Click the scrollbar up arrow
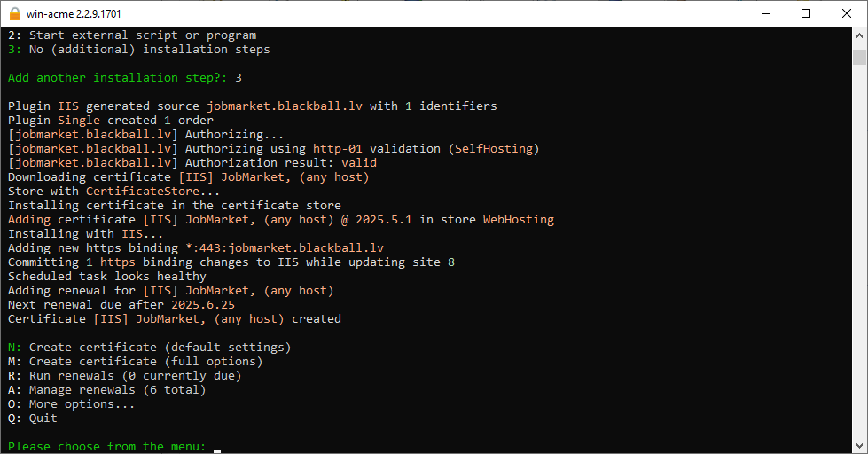The width and height of the screenshot is (868, 454). [859, 35]
